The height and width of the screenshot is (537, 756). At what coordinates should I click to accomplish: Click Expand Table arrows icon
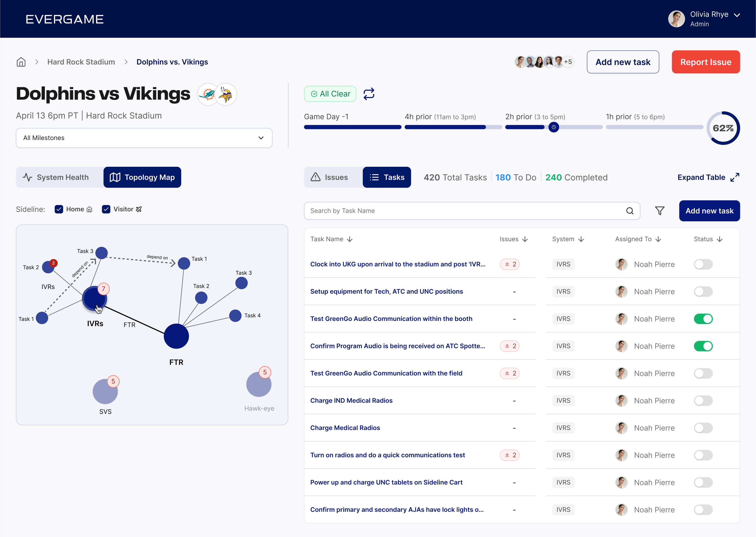point(734,177)
